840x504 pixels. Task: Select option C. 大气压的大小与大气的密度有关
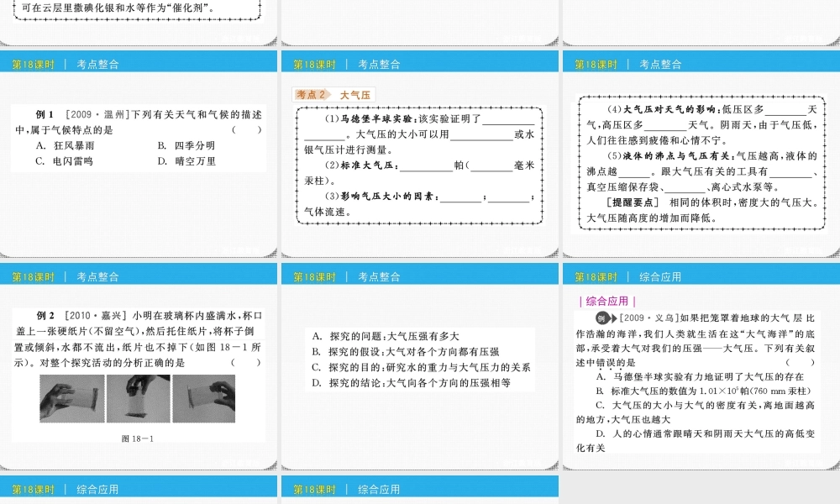point(696,412)
